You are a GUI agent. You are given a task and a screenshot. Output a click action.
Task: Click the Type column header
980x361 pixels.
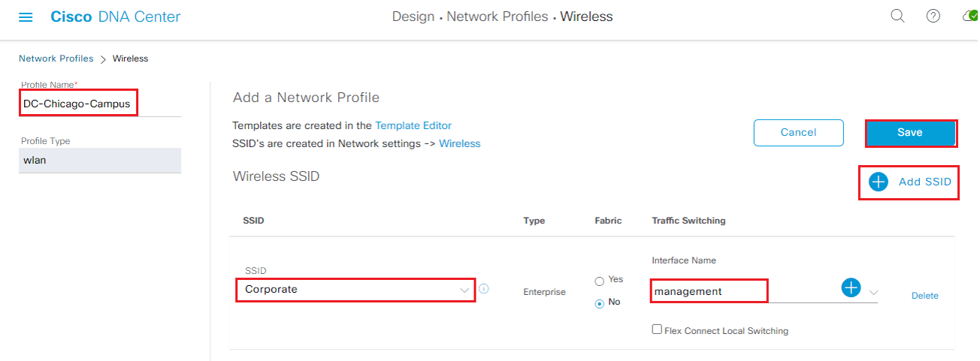[x=534, y=221]
